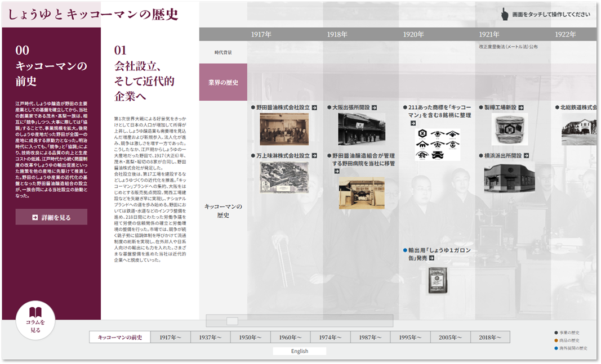Click arrow icon under 野田病院を当社に移管 entry

click(x=336, y=171)
